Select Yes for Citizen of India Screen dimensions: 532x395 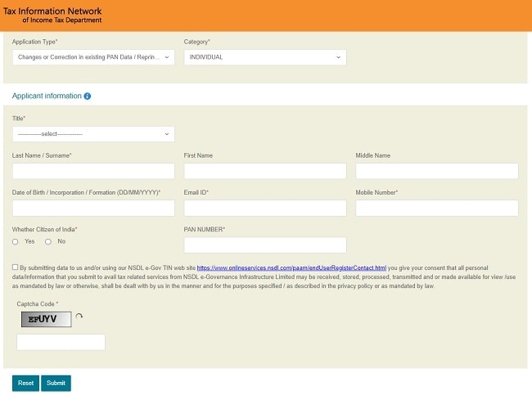pos(16,242)
